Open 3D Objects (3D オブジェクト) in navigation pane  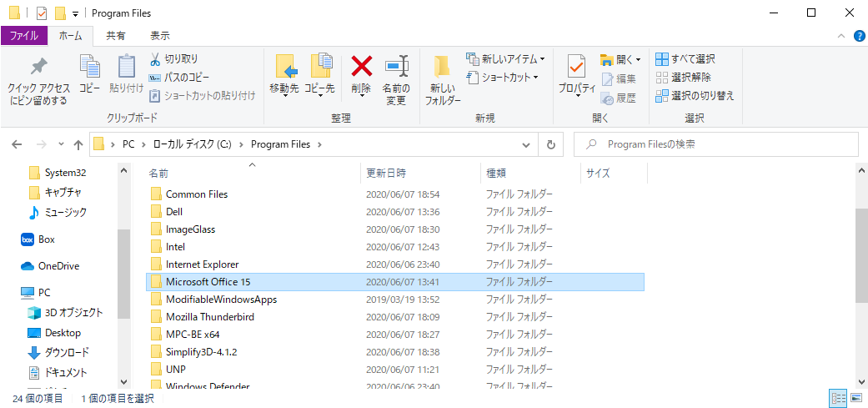coord(65,313)
